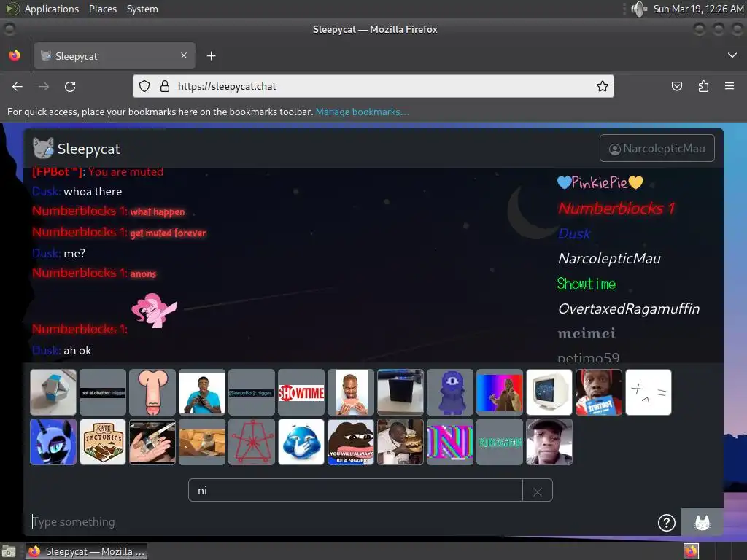Click Numberblocks 1 in the user list
The width and height of the screenshot is (747, 560).
(616, 208)
